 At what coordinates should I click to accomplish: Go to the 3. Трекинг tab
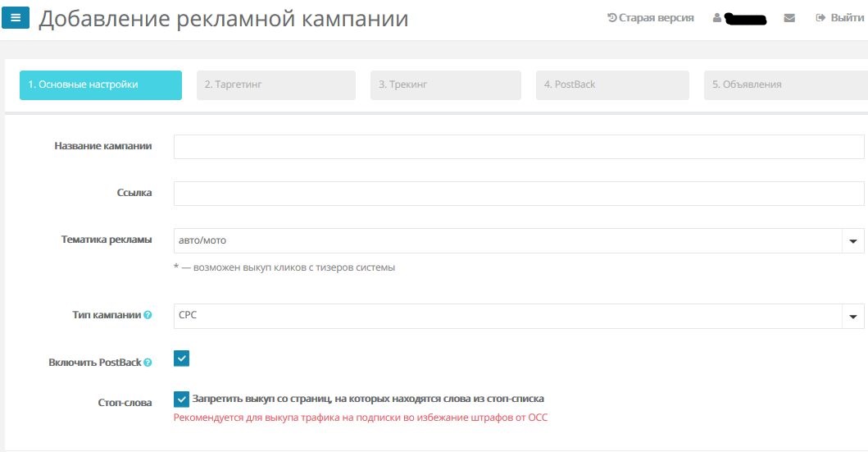pyautogui.click(x=446, y=84)
